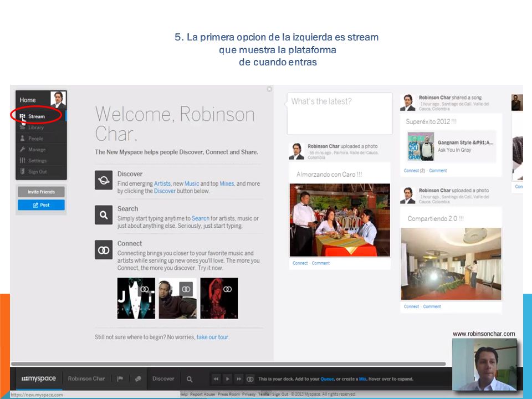Open the Gangnam Style song thumbnail
The width and height of the screenshot is (532, 399).
[x=421, y=146]
